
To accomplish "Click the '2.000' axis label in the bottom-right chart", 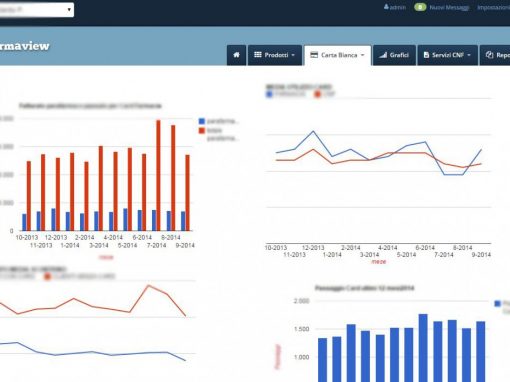I will (301, 301).
